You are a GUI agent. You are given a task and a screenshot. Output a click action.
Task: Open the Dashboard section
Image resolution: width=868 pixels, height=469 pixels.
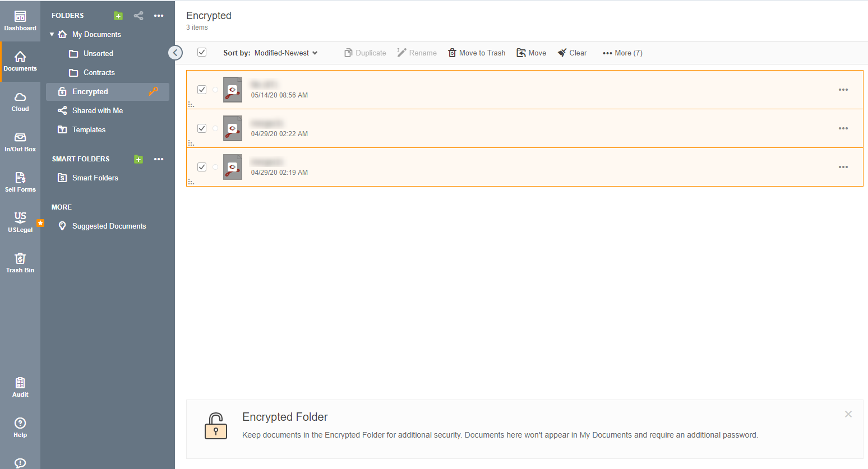(x=20, y=21)
